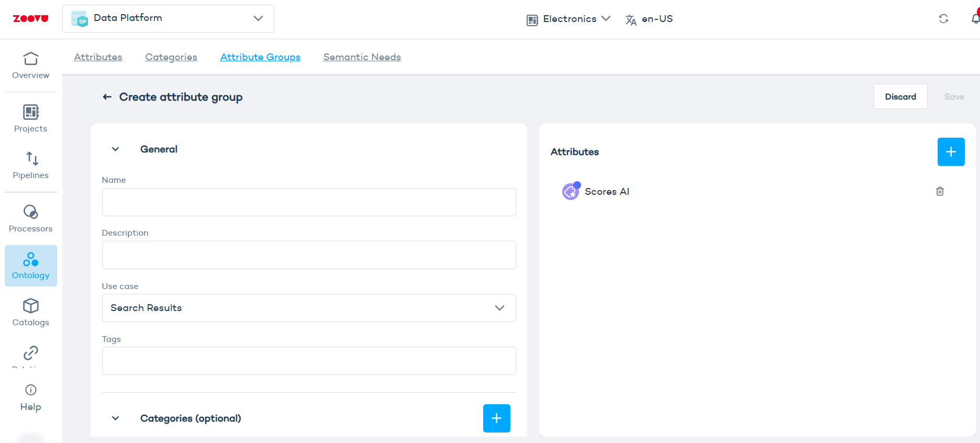The height and width of the screenshot is (443, 980).
Task: Collapse the Categories (optional) section
Action: (x=116, y=418)
